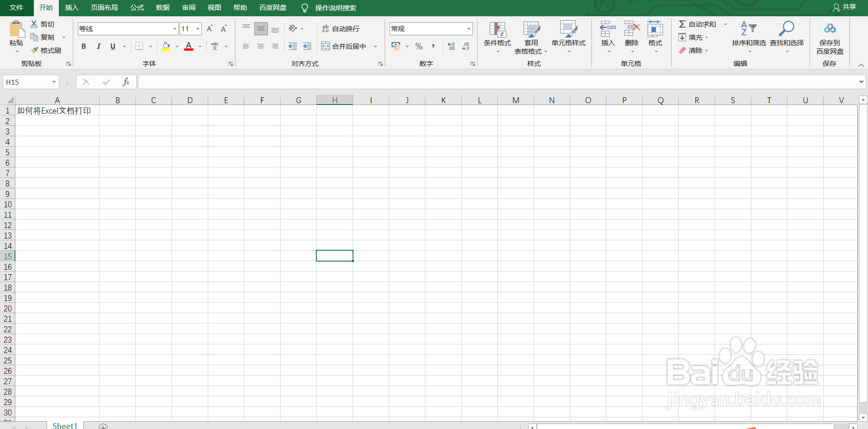Expand the Name Box dropdown arrow
Screen dimensions: 868x429
pos(54,82)
